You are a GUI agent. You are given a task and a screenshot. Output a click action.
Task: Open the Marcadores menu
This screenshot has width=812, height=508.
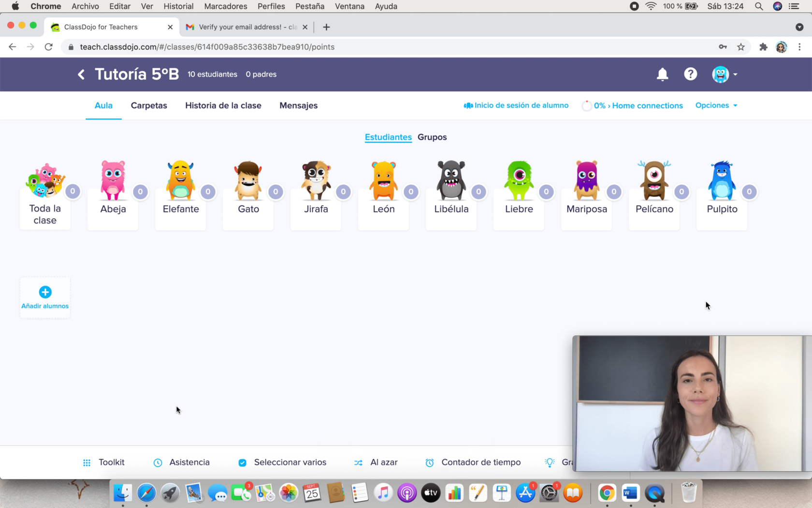[226, 6]
